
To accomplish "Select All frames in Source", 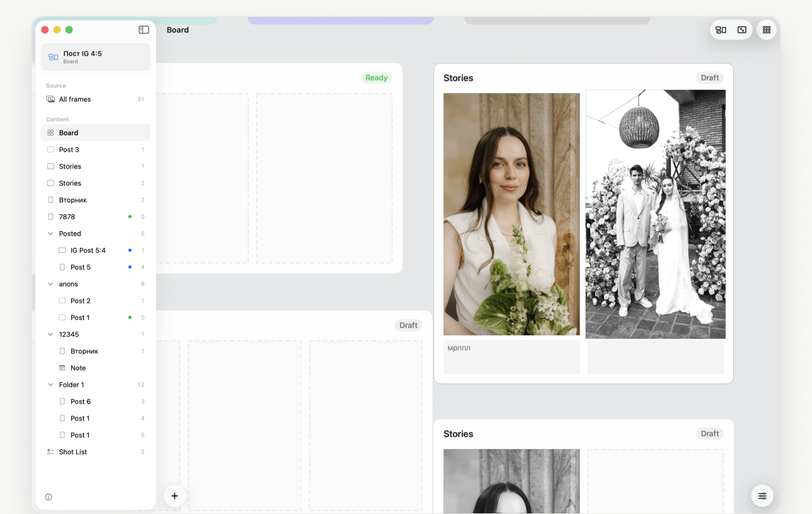I will pyautogui.click(x=96, y=99).
